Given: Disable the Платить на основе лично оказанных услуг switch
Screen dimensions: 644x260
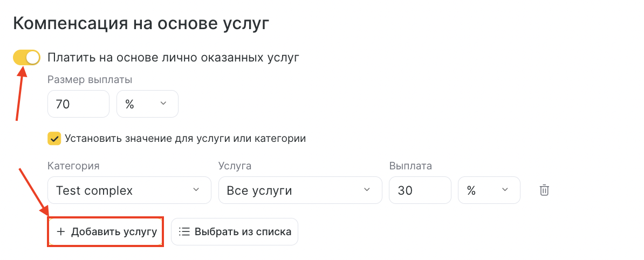Looking at the screenshot, I should [x=26, y=58].
